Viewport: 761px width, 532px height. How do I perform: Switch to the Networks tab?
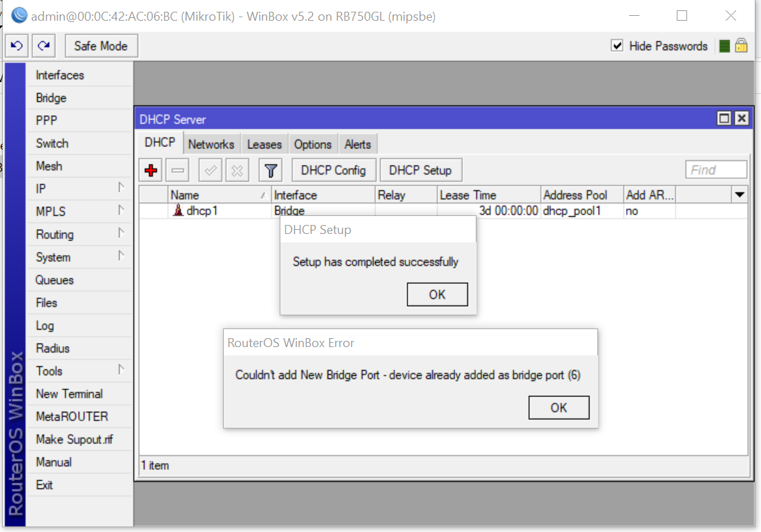[211, 144]
